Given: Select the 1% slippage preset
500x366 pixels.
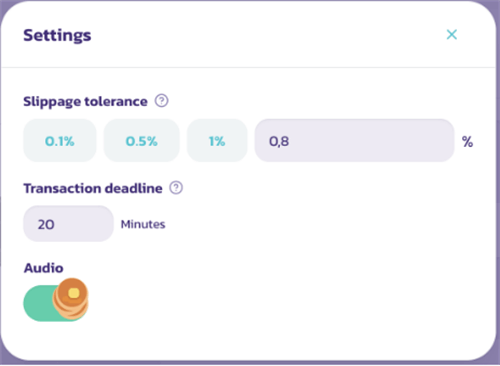Looking at the screenshot, I should [x=217, y=141].
